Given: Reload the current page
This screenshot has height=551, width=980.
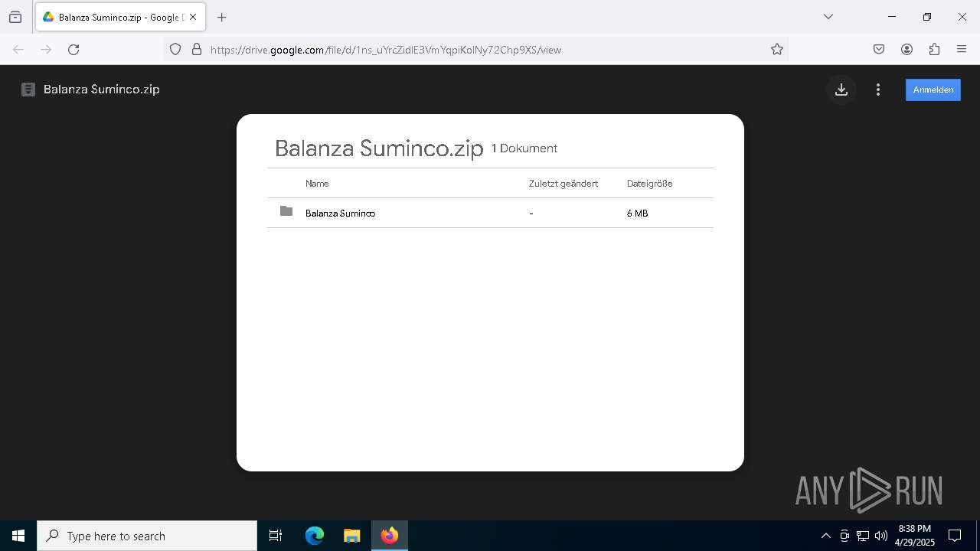Looking at the screenshot, I should click(x=73, y=50).
